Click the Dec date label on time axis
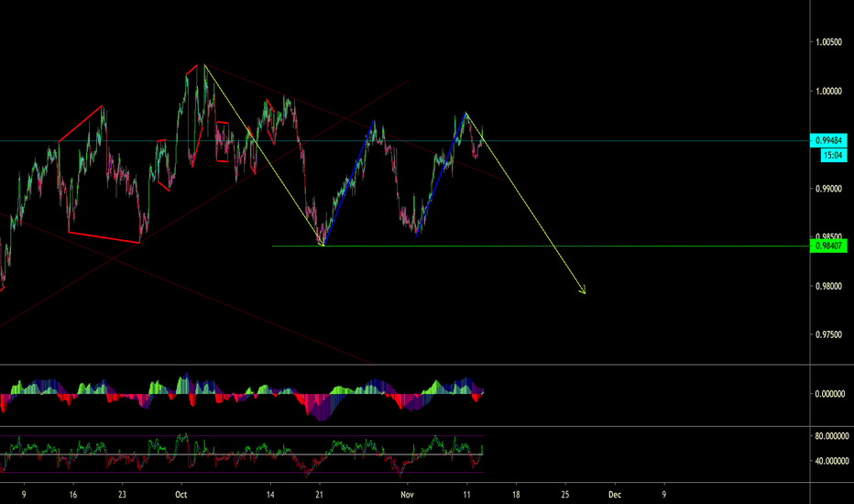This screenshot has height=504, width=854. [615, 495]
